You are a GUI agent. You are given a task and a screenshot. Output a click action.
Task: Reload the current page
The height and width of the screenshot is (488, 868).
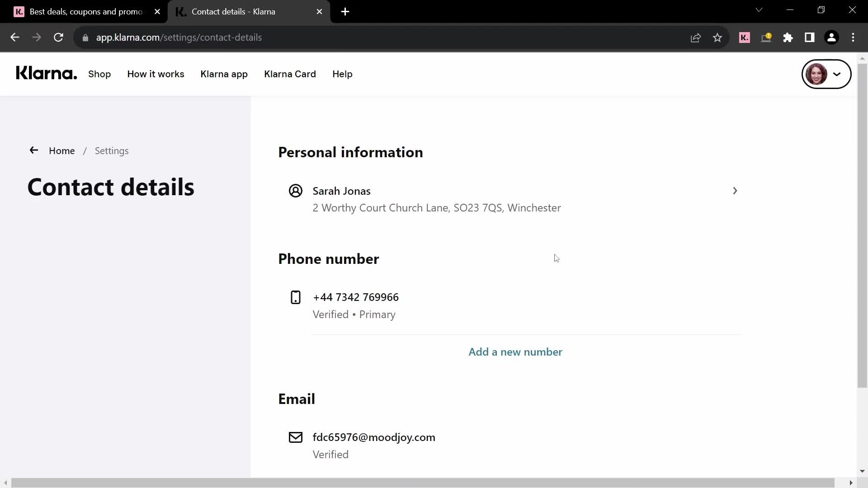point(58,38)
